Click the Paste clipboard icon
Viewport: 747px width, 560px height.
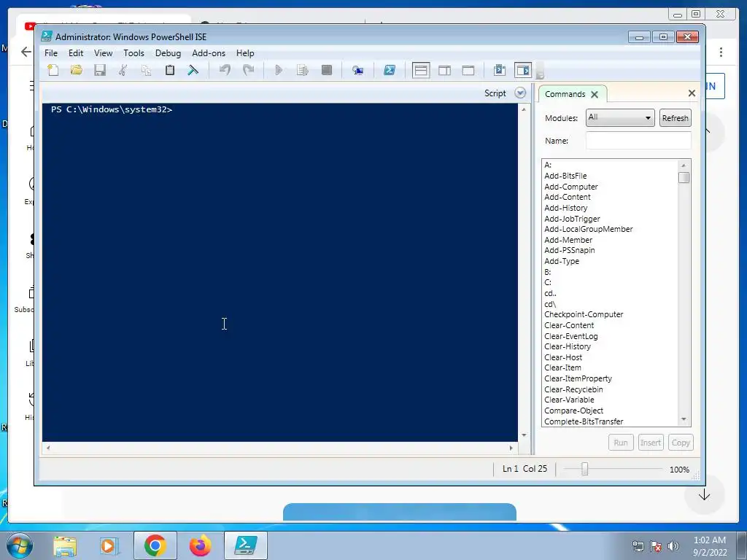point(169,71)
